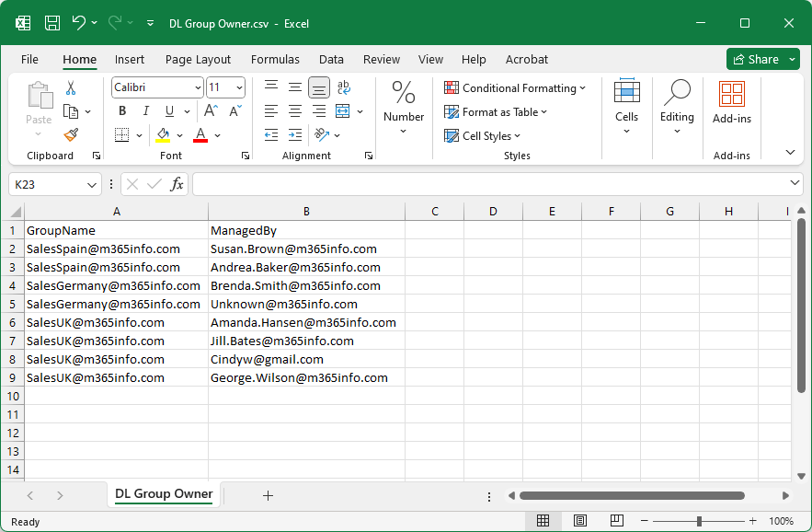Switch to the Formulas ribbon tab
Image resolution: width=812 pixels, height=532 pixels.
(275, 59)
